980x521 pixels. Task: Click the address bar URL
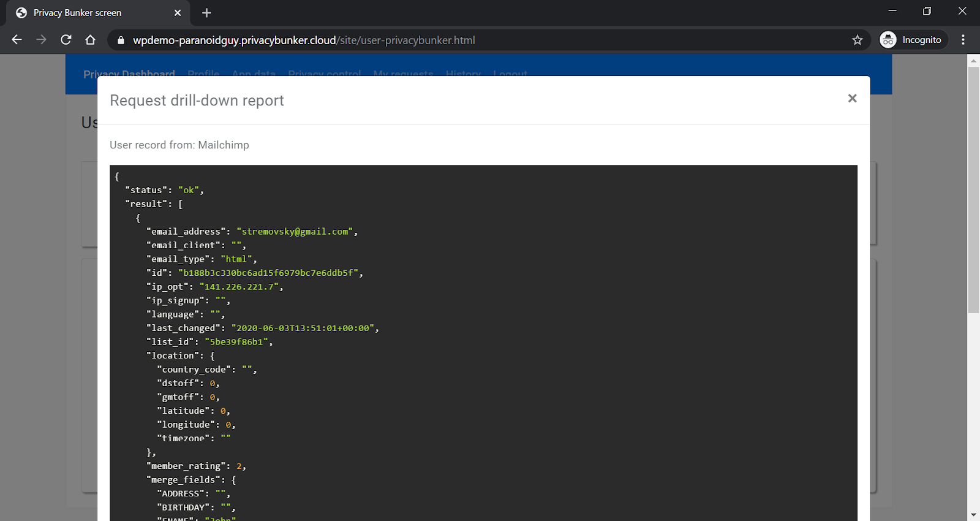tap(304, 40)
